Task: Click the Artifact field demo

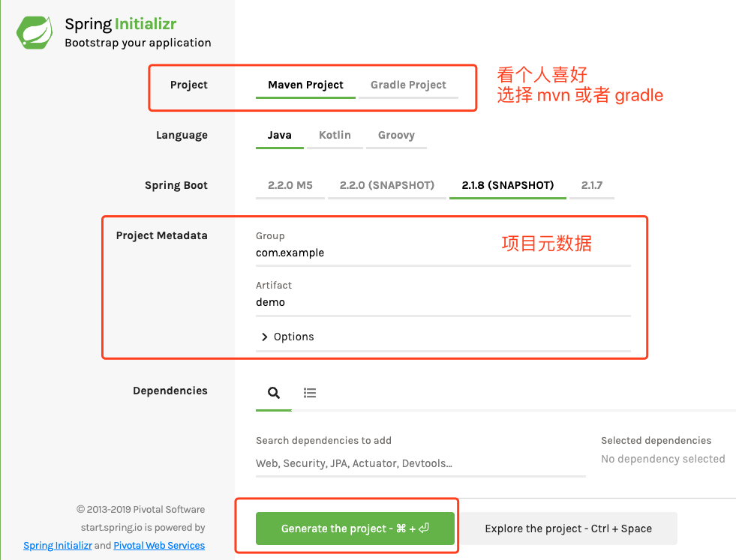Action: tap(443, 303)
